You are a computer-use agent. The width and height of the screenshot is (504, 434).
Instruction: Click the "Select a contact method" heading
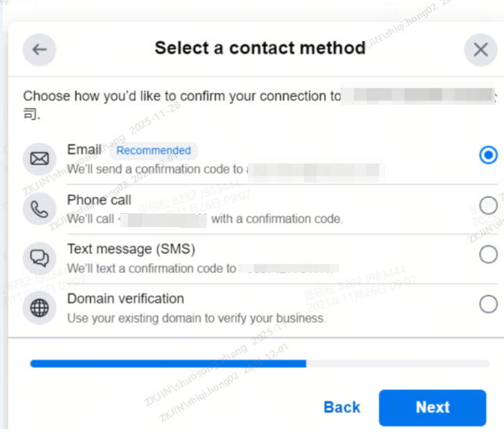point(260,48)
